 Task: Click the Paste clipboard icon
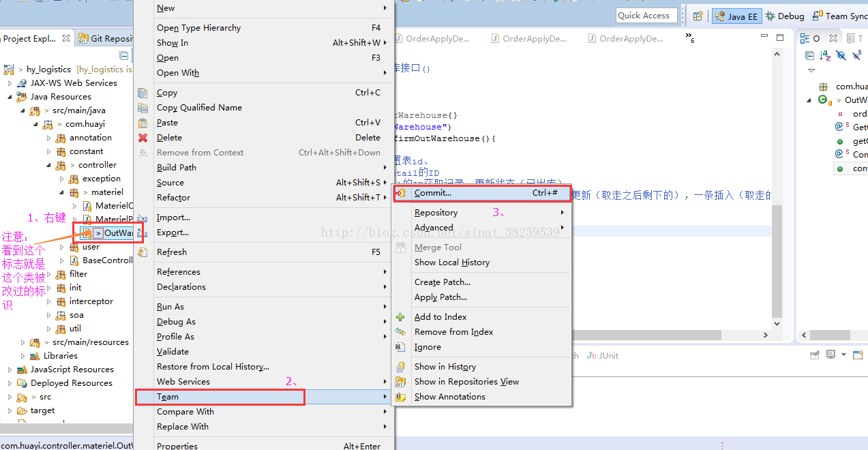click(143, 123)
